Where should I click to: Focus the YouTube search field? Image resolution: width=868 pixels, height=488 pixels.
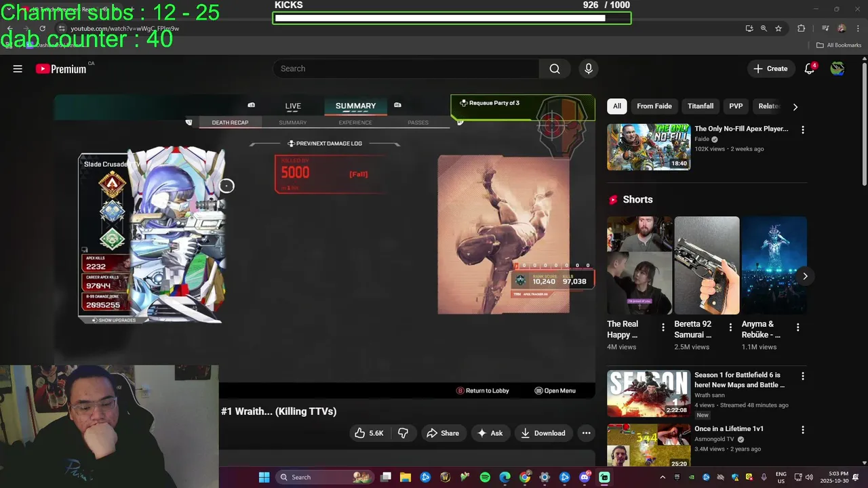point(406,68)
